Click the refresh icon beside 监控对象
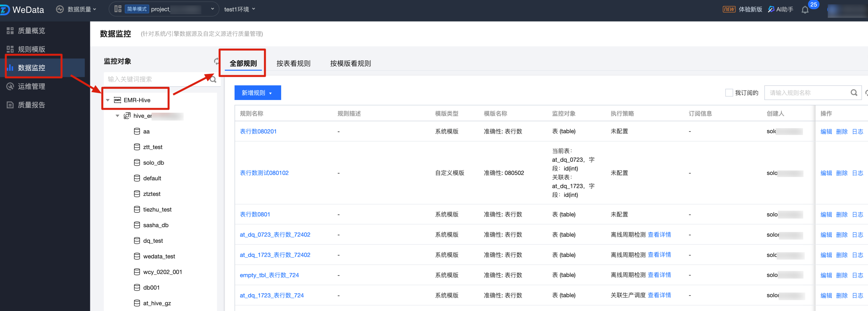The width and height of the screenshot is (868, 311). [x=216, y=61]
